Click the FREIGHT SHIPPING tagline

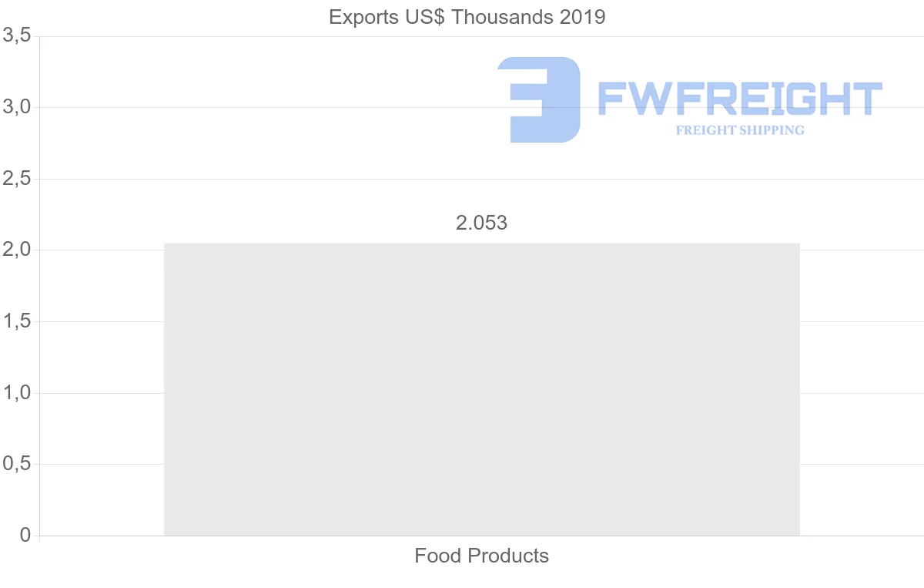pyautogui.click(x=740, y=130)
